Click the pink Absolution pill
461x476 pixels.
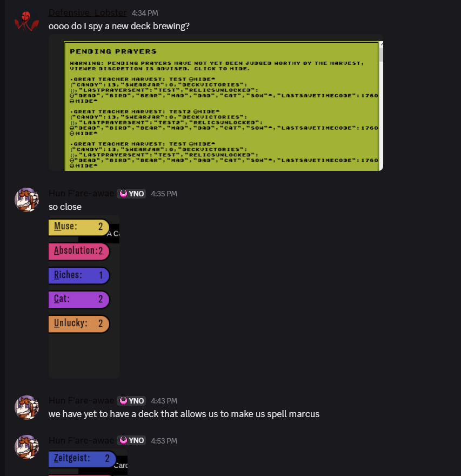tap(78, 251)
